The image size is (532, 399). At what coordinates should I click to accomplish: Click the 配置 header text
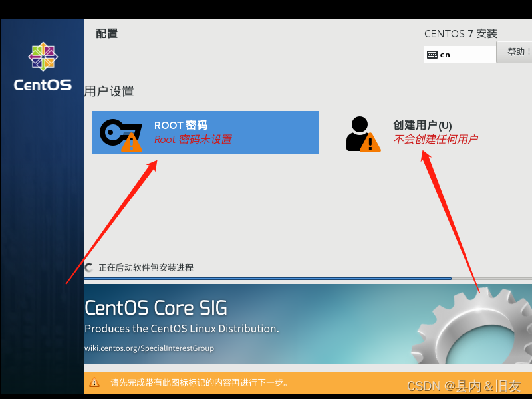106,33
